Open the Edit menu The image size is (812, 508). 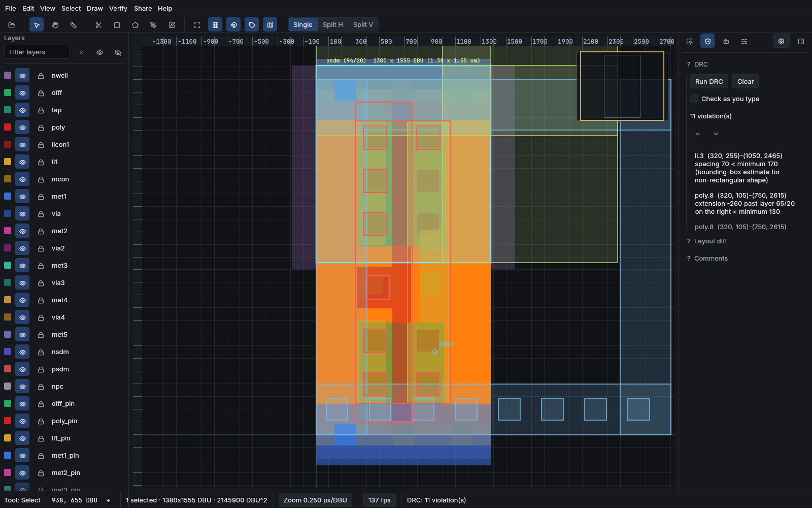pyautogui.click(x=28, y=9)
